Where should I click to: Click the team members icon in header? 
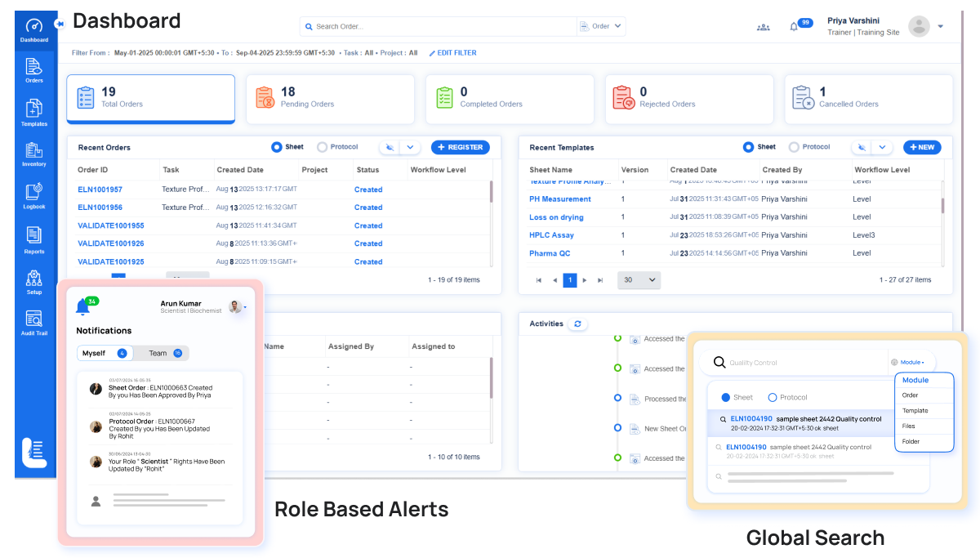point(763,27)
